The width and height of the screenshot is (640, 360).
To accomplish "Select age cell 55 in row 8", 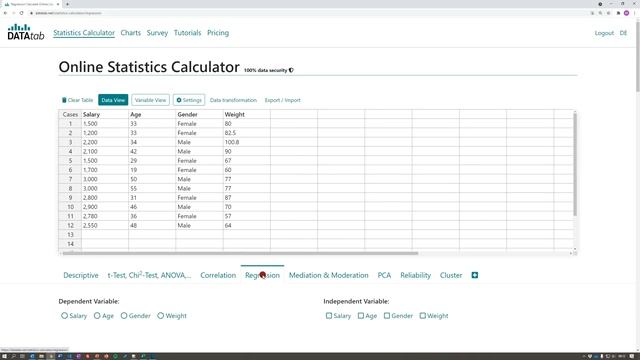I will pos(152,188).
